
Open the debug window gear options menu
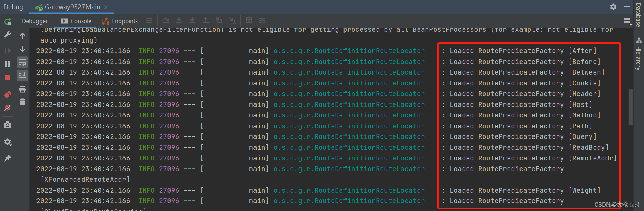613,7
